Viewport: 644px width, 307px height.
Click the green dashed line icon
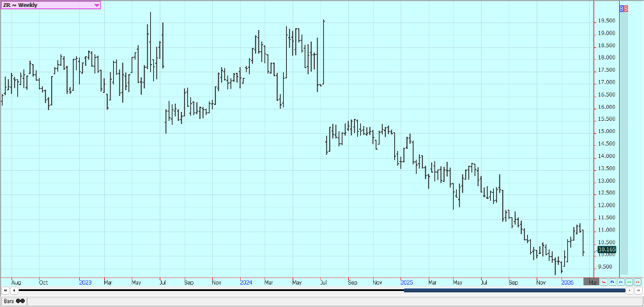click(629, 282)
